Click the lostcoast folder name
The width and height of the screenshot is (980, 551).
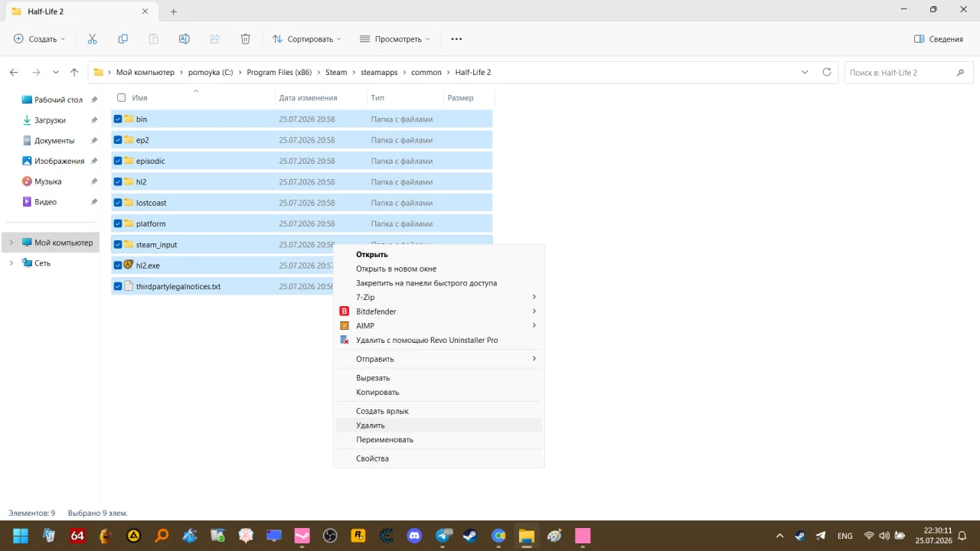151,203
